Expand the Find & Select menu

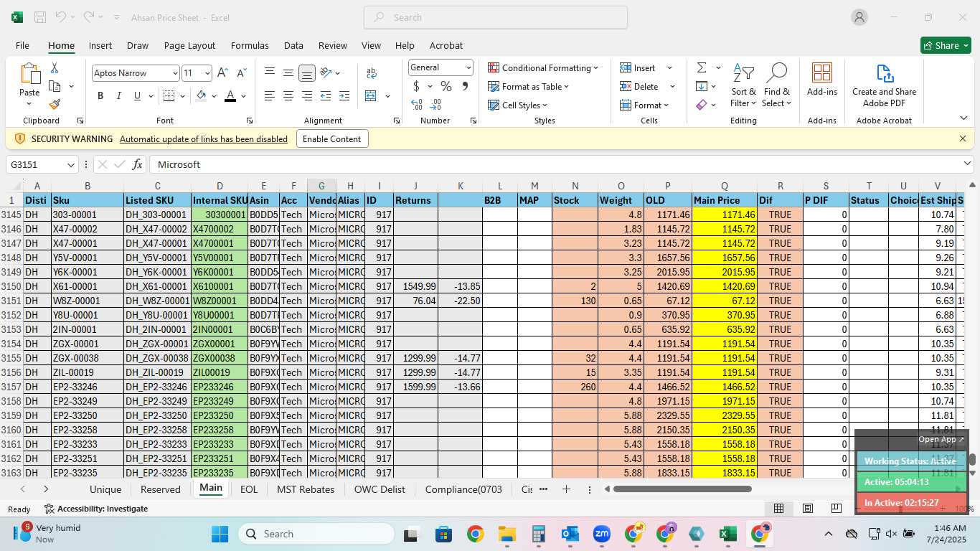pos(776,85)
